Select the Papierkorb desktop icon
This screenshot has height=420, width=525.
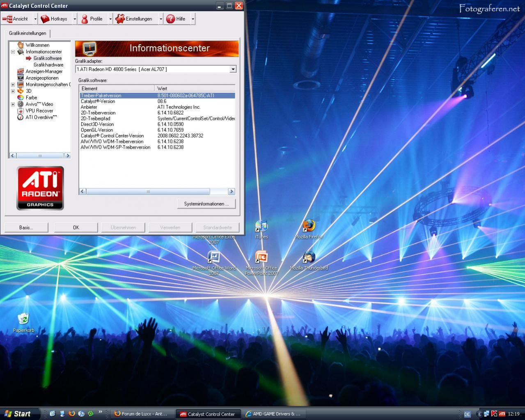point(23,323)
